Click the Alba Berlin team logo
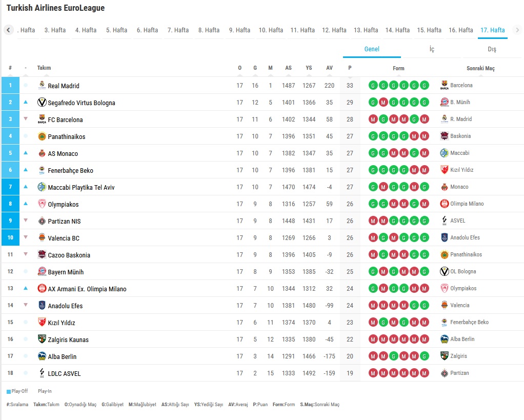The image size is (524, 420). point(42,356)
